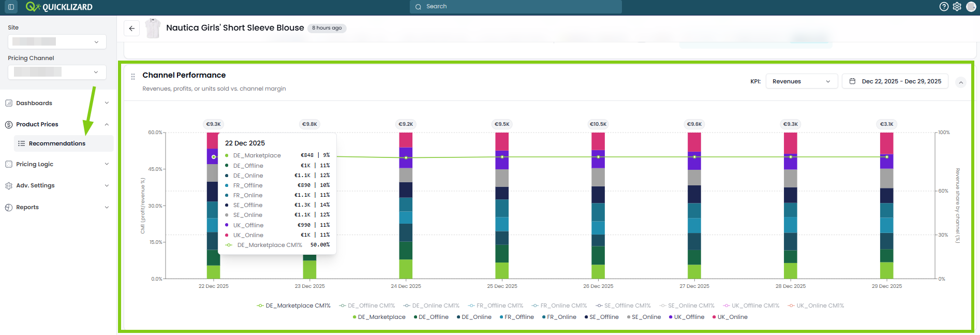Image resolution: width=980 pixels, height=335 pixels.
Task: Open the Dec 22 – Dec 29 date picker
Action: pyautogui.click(x=895, y=81)
